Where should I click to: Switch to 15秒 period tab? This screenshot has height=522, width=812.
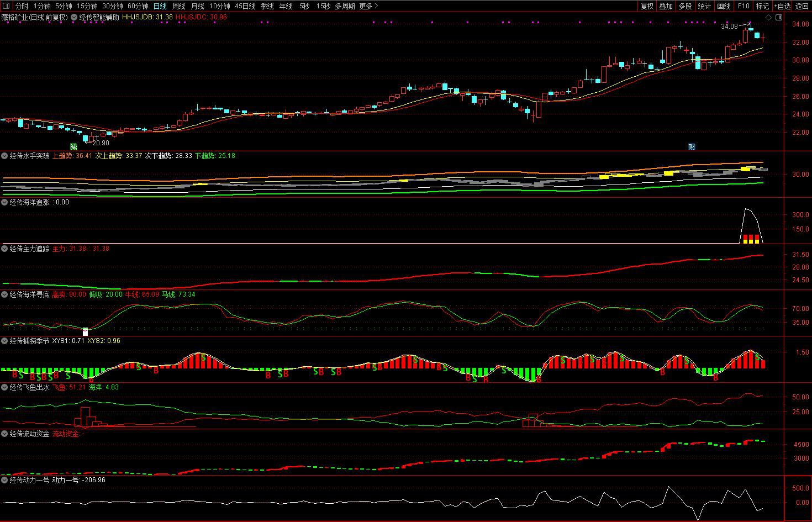[323, 6]
